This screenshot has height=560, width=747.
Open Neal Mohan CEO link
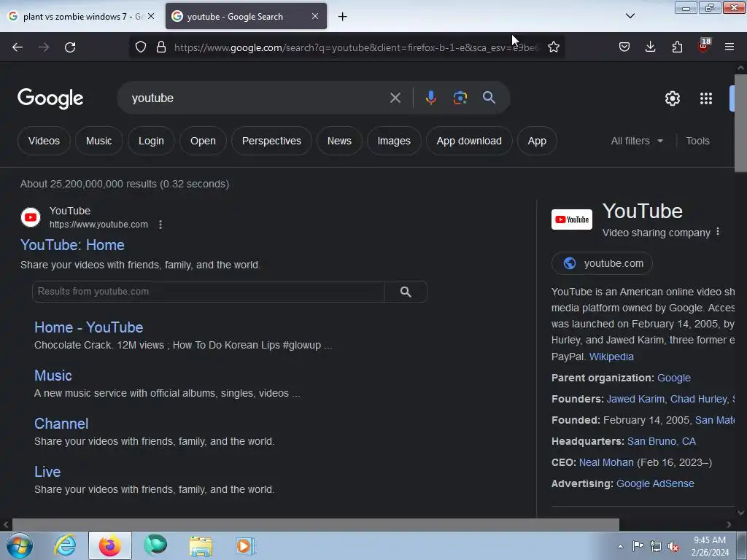[x=606, y=462]
